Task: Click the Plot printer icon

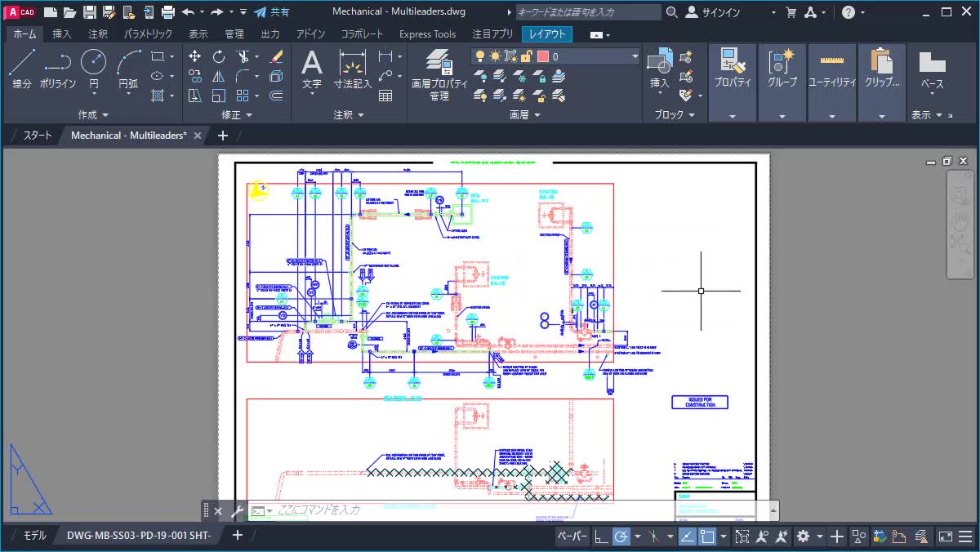Action: click(168, 12)
